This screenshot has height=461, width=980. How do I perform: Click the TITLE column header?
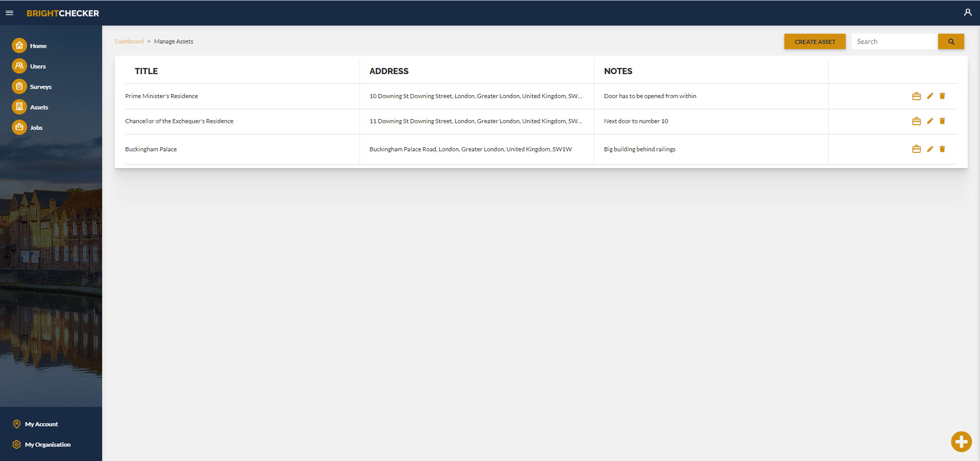click(146, 71)
